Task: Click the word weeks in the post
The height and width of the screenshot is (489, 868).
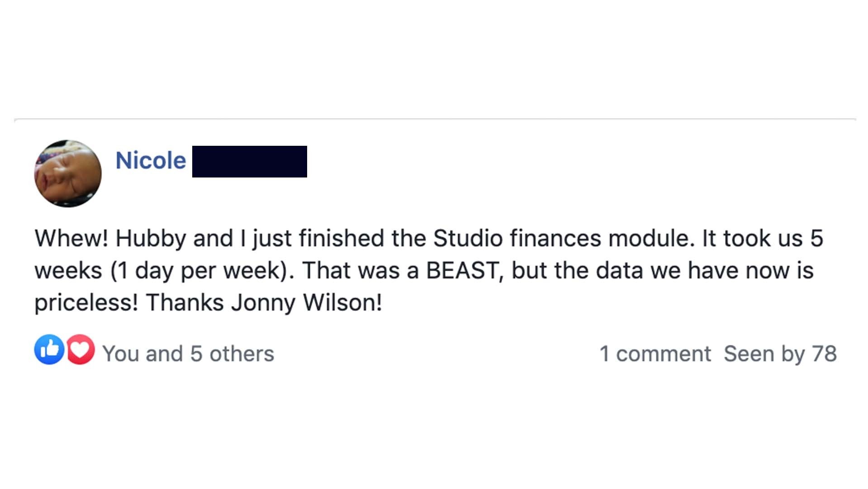Action: click(68, 270)
